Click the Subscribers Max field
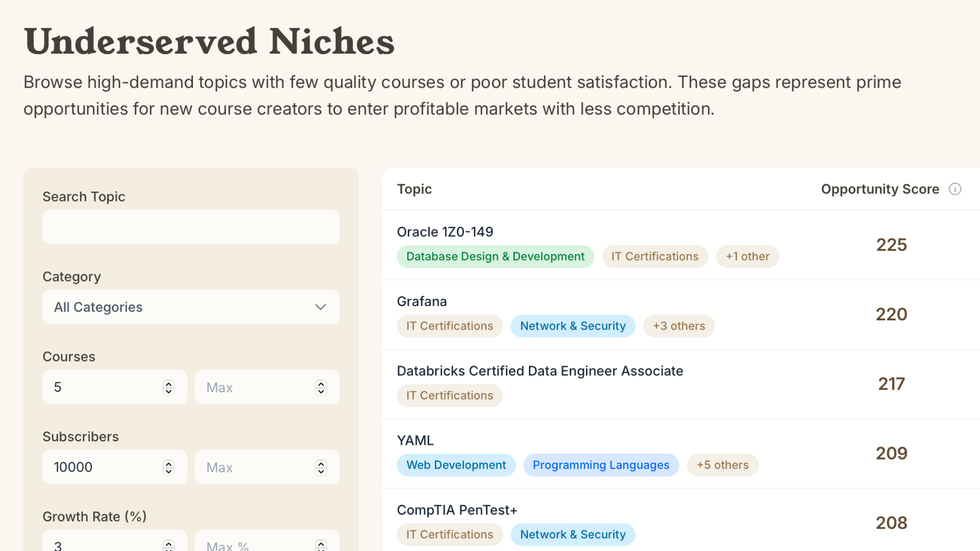 (267, 467)
